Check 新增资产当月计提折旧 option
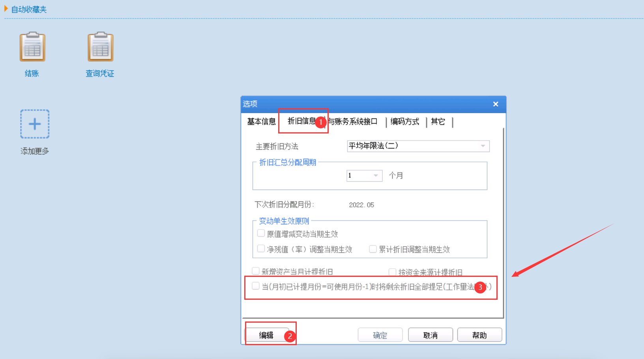The height and width of the screenshot is (359, 644). coord(256,271)
